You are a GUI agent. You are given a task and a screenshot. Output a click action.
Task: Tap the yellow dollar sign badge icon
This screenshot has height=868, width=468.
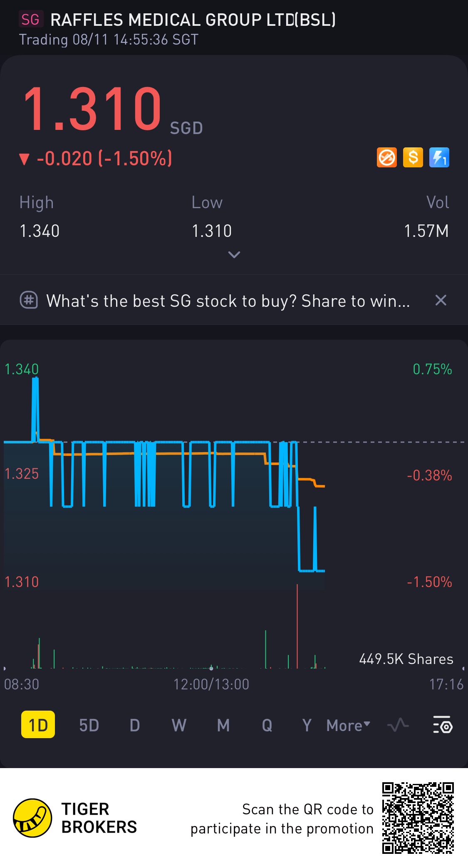tap(413, 158)
